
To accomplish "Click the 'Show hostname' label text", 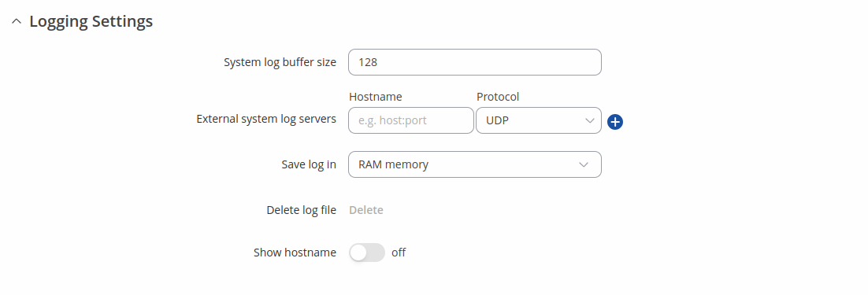I will tap(295, 253).
